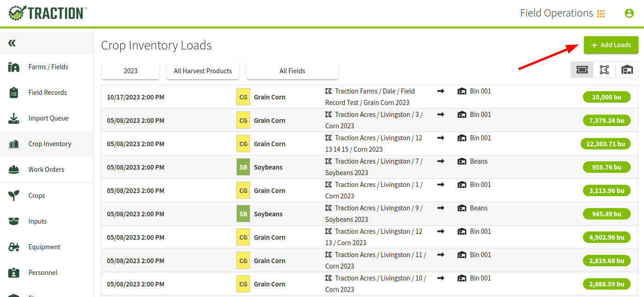This screenshot has height=297, width=644.
Task: Switch to storage bin view icon
Action: tap(627, 70)
